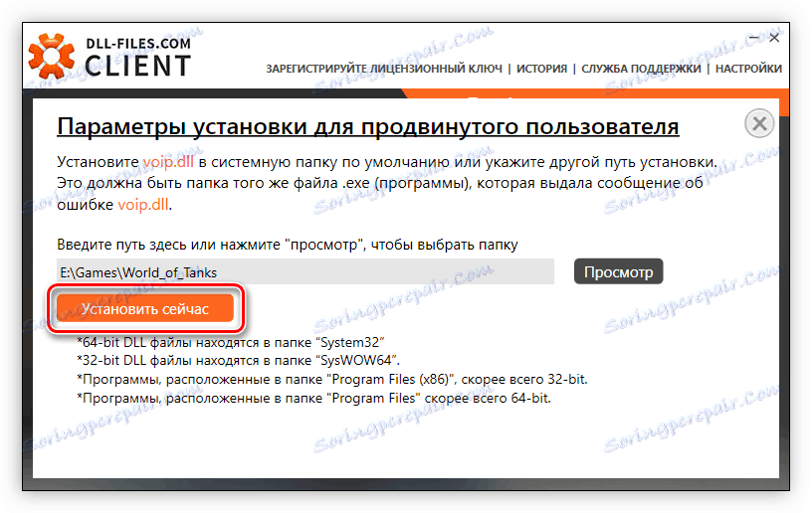Focus the install path input field
This screenshot has height=513, width=812.
coord(305,272)
